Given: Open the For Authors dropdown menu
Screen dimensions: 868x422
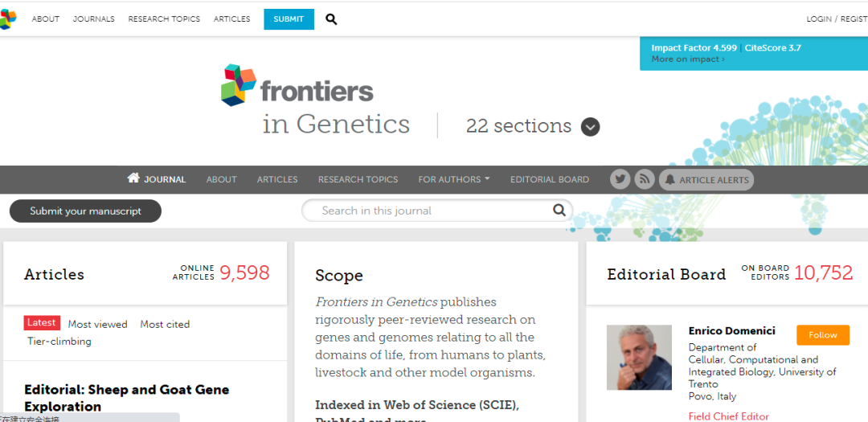Looking at the screenshot, I should coord(453,179).
